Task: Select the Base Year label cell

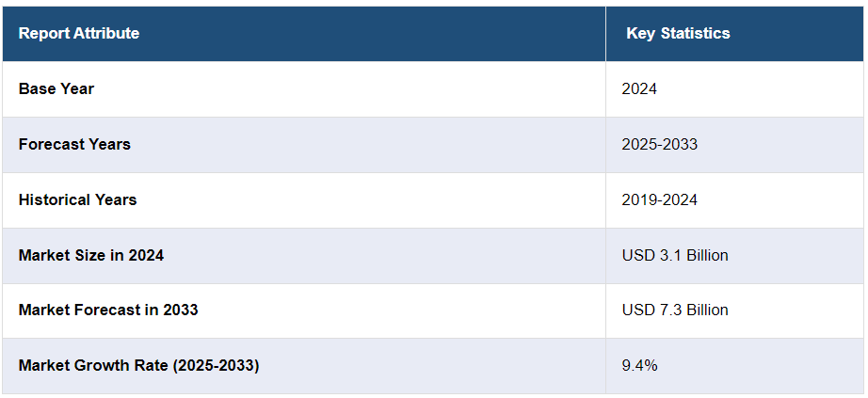Action: [56, 89]
